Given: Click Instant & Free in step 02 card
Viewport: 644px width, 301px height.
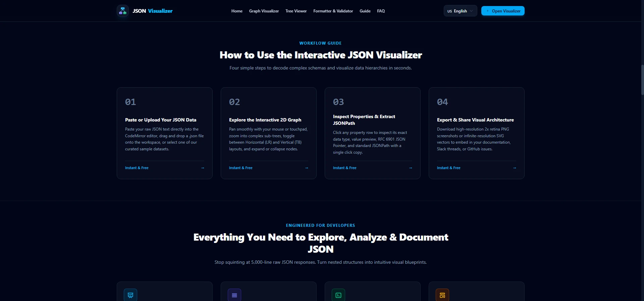Looking at the screenshot, I should [x=241, y=168].
